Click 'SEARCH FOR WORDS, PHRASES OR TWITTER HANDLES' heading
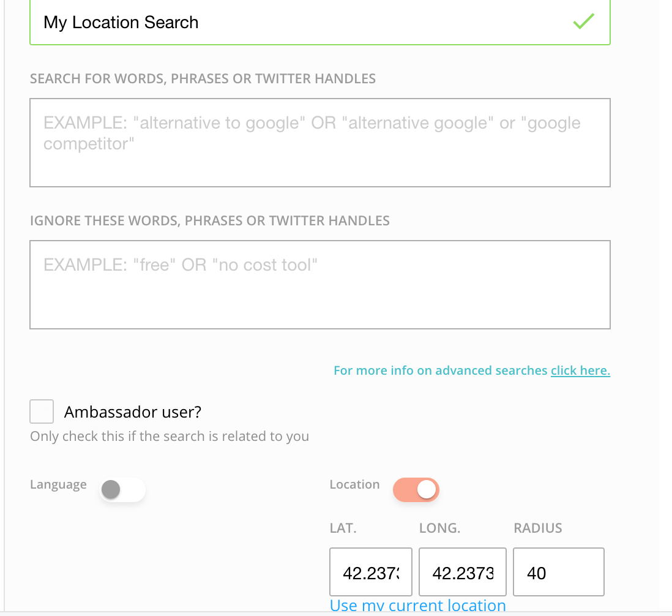 (x=203, y=78)
